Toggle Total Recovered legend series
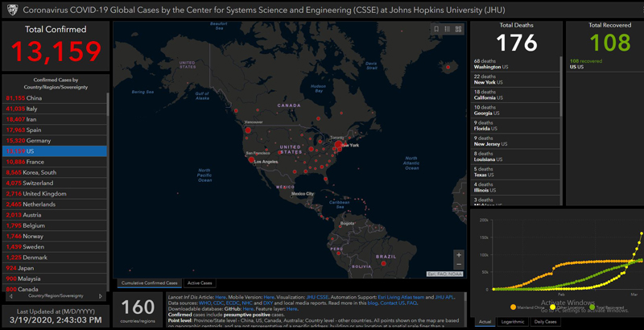644x330 pixels. [607, 307]
